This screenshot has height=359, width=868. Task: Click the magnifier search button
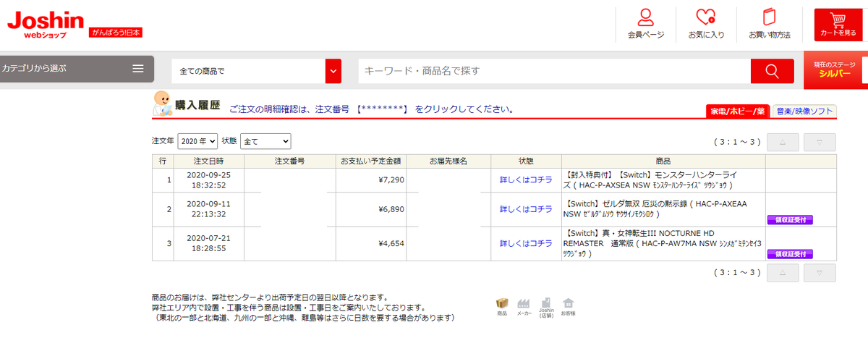[x=772, y=71]
